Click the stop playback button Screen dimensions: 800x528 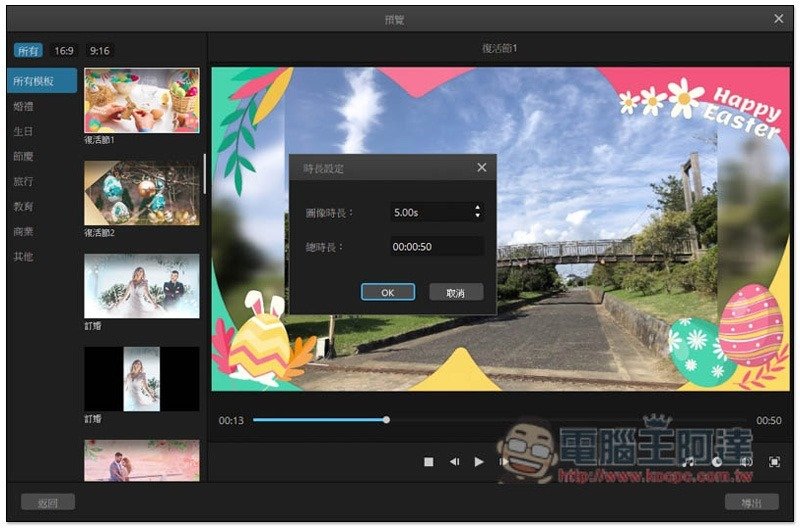428,462
